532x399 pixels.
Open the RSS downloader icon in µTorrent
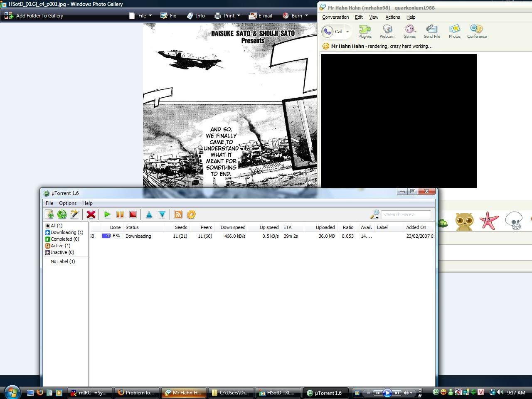[x=178, y=214]
